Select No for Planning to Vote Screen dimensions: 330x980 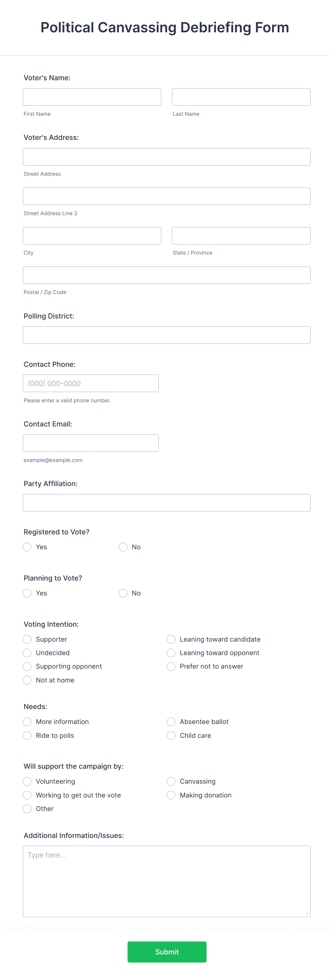[123, 593]
